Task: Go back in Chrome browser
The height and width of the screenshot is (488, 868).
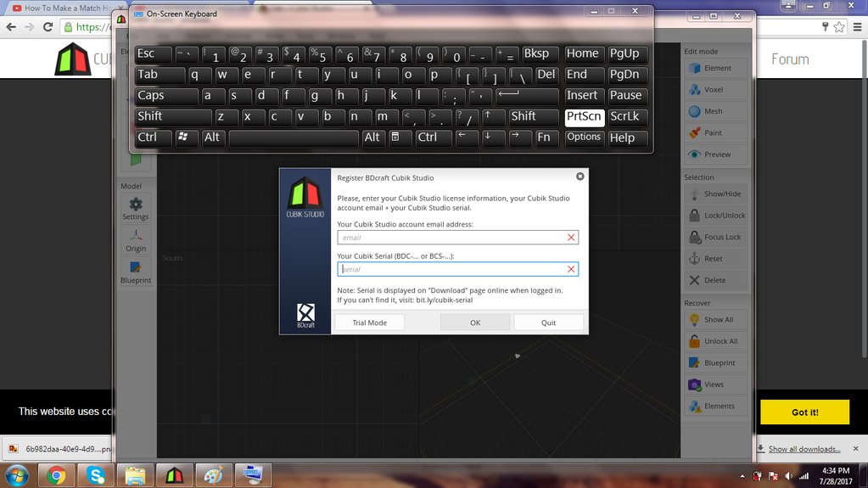Action: (x=11, y=26)
